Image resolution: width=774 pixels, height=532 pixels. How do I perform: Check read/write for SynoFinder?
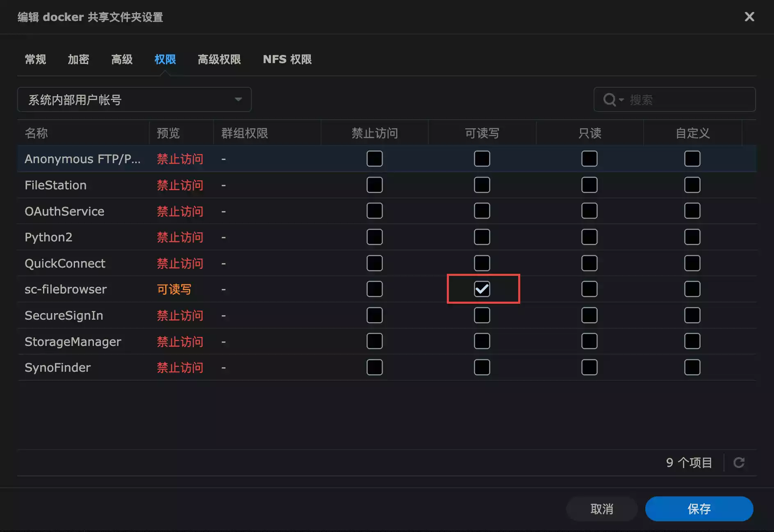click(x=482, y=368)
